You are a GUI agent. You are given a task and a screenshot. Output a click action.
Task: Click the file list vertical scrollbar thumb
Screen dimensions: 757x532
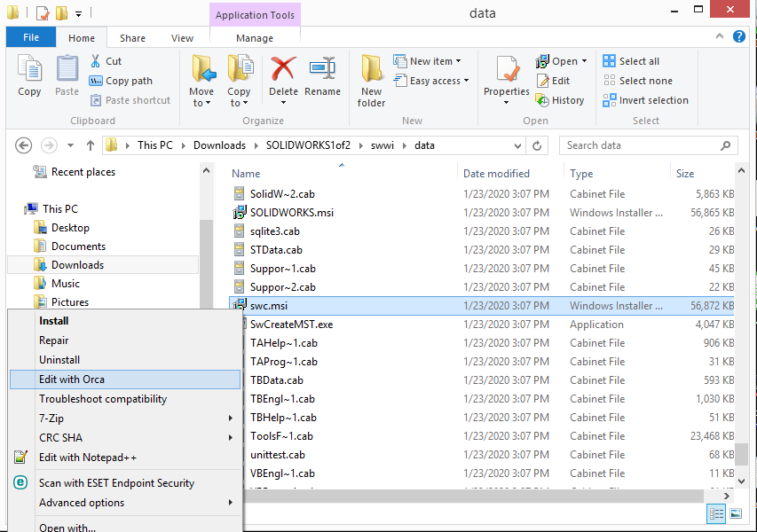[x=741, y=454]
